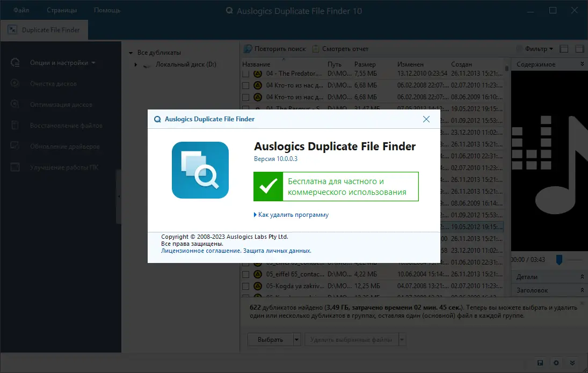Expand the Локальный диск (D:) tree node
The image size is (588, 373).
pos(136,64)
